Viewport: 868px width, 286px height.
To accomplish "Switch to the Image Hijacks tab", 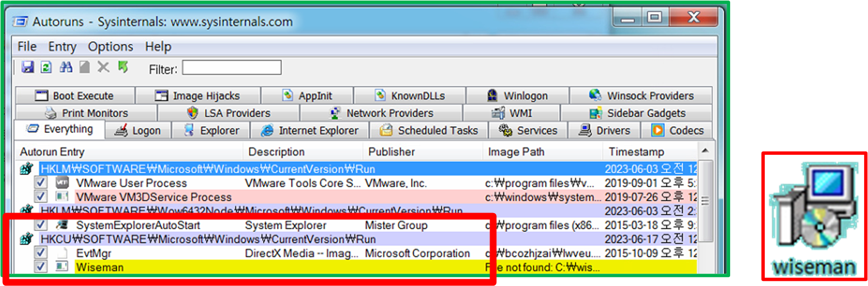I will coord(198,96).
